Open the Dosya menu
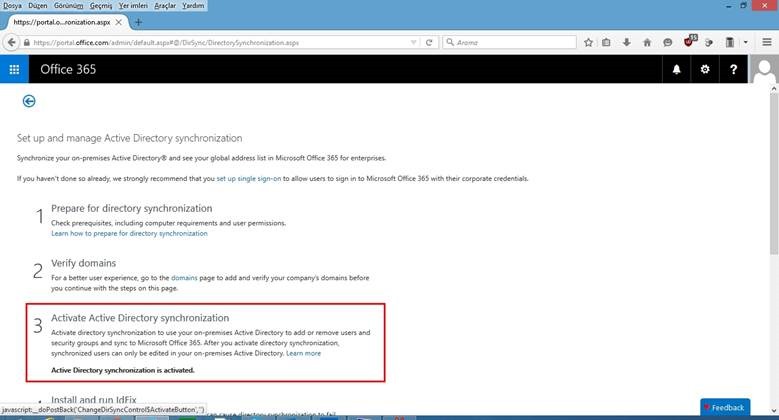This screenshot has height=420, width=779. [12, 6]
